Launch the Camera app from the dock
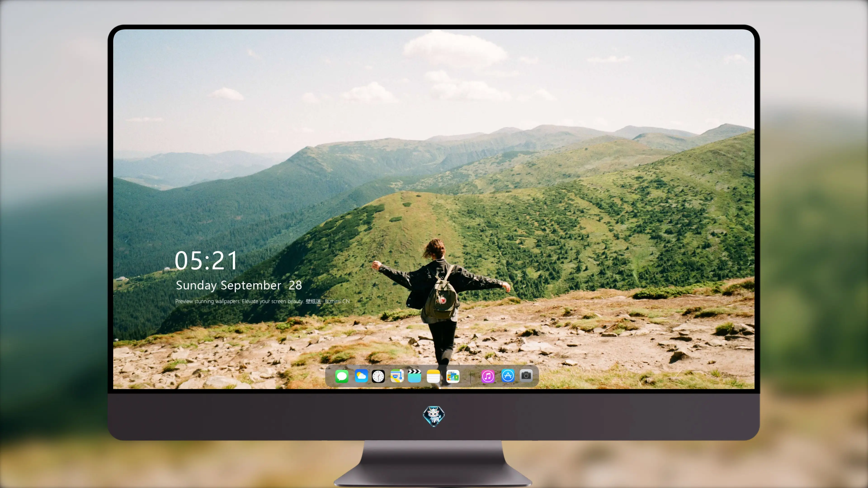This screenshot has width=868, height=488. tap(526, 376)
